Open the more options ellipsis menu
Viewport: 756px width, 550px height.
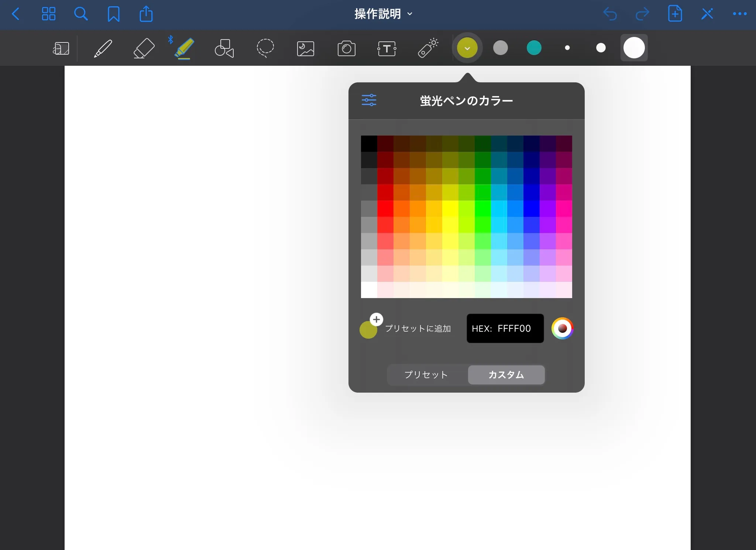739,14
